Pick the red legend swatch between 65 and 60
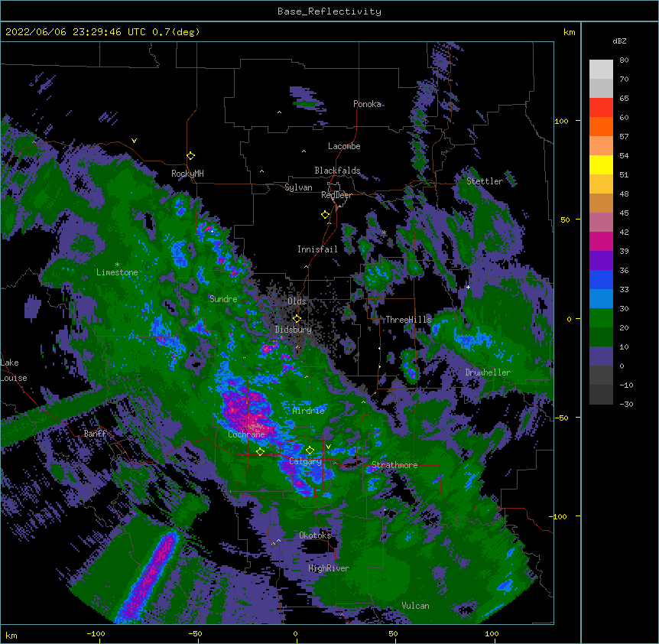659x644 pixels. tap(601, 108)
